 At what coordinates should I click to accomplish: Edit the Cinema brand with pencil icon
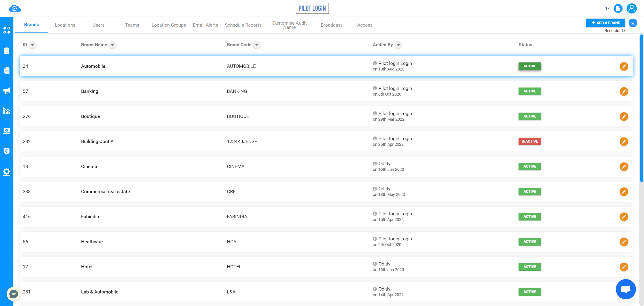[624, 167]
